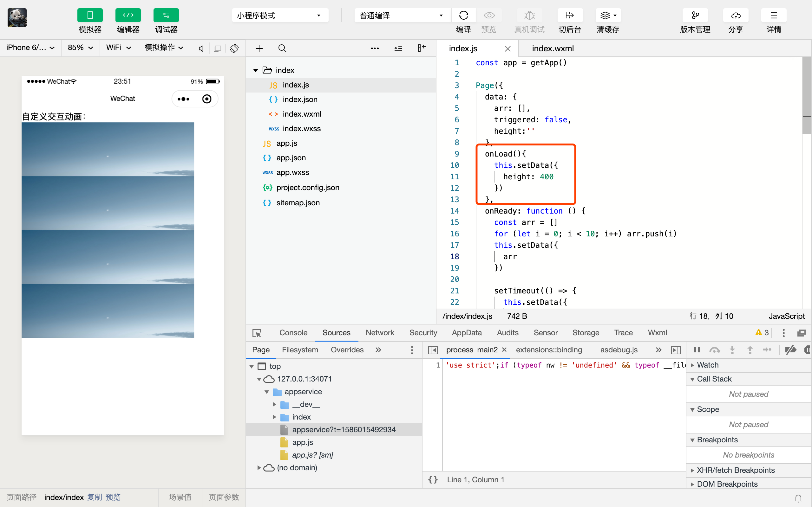Open the index.wxml editor tab
Image resolution: width=812 pixels, height=507 pixels.
point(553,48)
